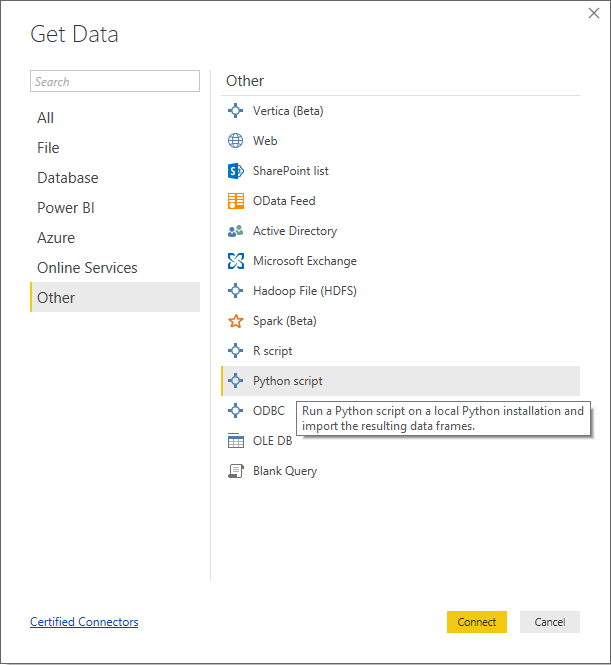Pick Microsoft Exchange text
Image resolution: width=611 pixels, height=665 pixels.
point(304,261)
